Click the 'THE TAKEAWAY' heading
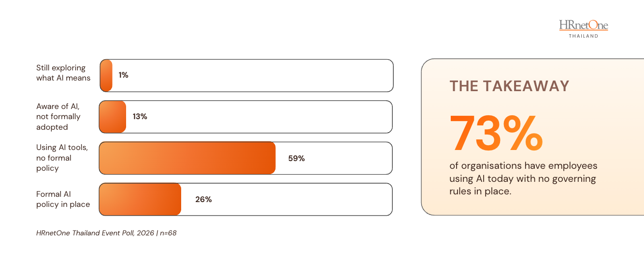 [x=510, y=86]
